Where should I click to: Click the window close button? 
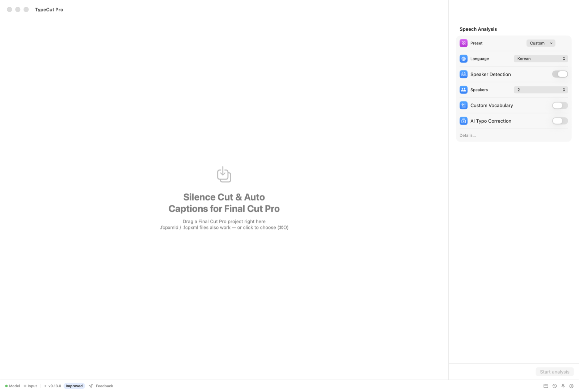click(x=9, y=9)
